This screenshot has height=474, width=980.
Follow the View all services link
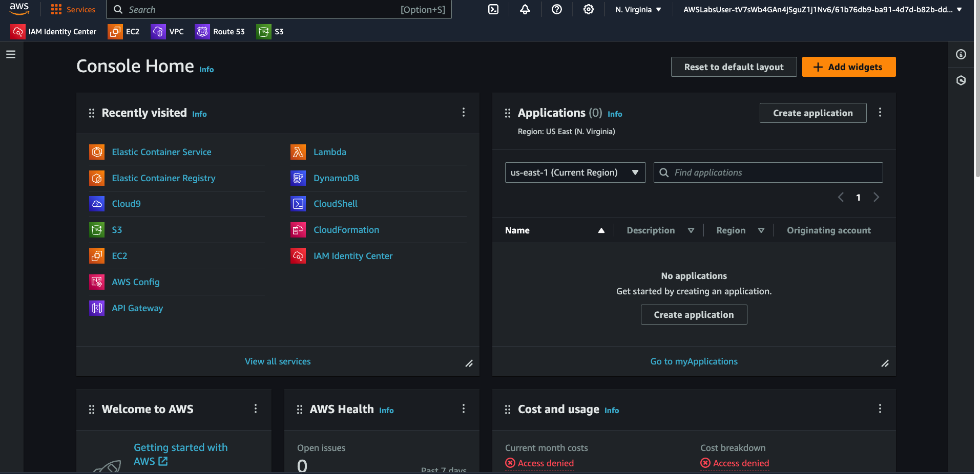click(278, 361)
